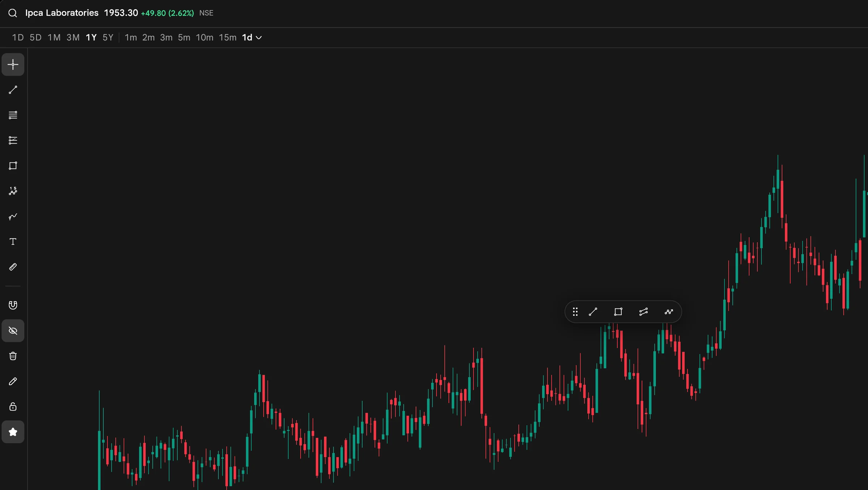Set candle interval to 10m

pyautogui.click(x=204, y=38)
